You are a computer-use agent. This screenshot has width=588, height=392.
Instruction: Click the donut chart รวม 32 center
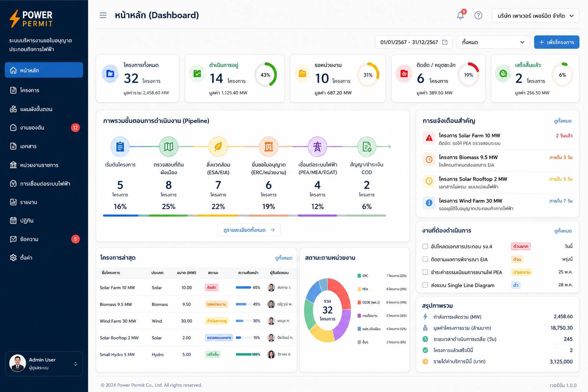pyautogui.click(x=327, y=310)
